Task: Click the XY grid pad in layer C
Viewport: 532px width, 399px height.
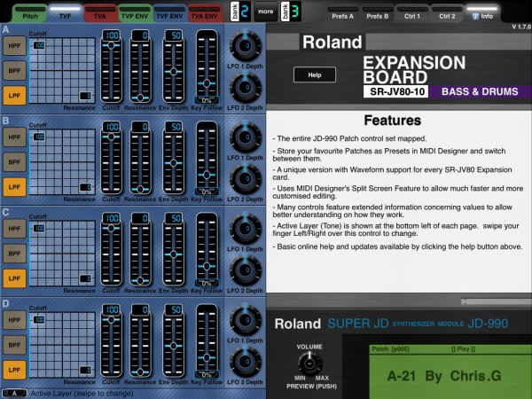Action: (62, 253)
